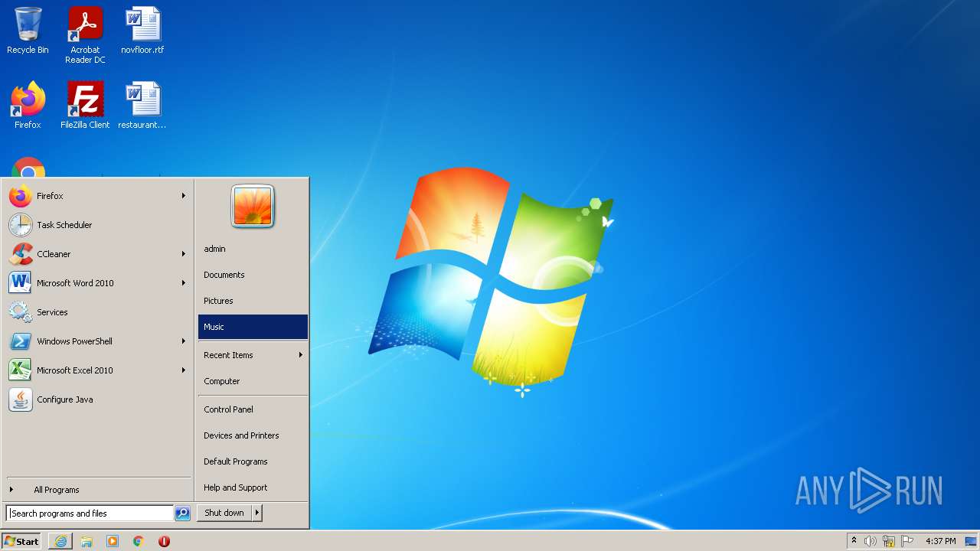Open the admin personal folder

[x=253, y=249]
